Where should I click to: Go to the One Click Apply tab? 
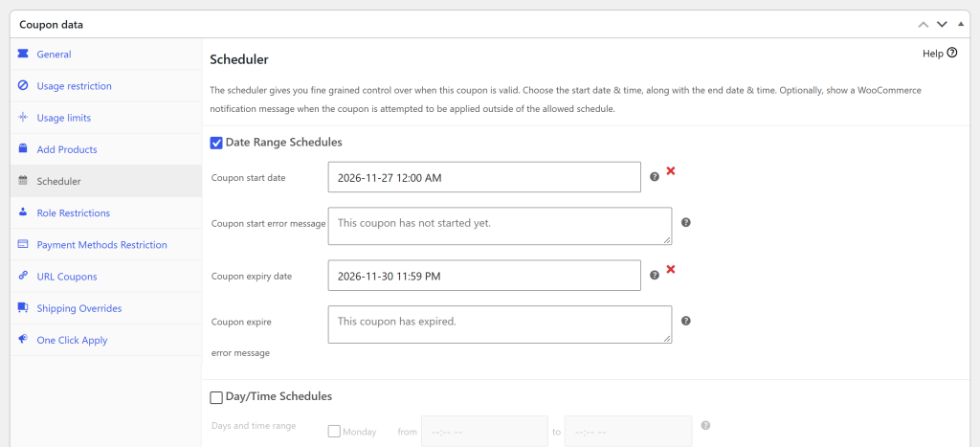(x=106, y=340)
